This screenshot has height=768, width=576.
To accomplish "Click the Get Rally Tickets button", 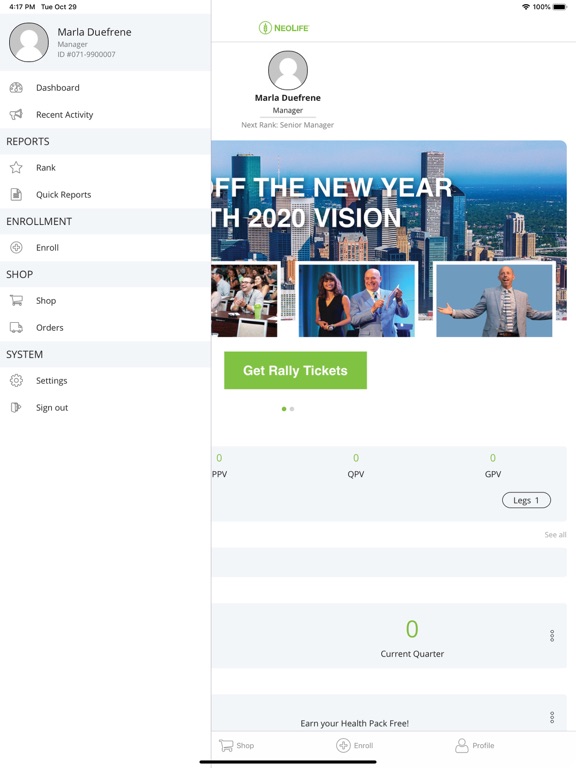I will coord(295,370).
